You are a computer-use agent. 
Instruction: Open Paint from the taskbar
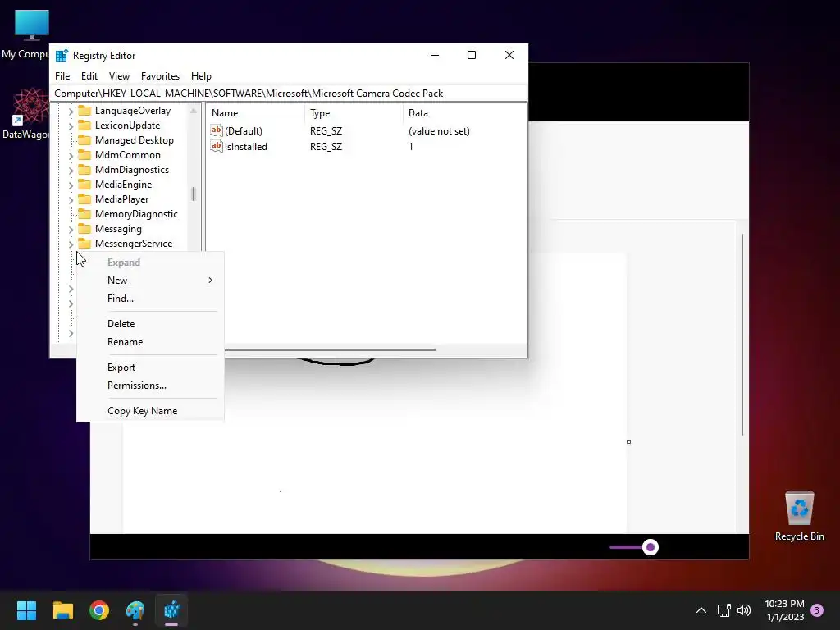click(135, 610)
